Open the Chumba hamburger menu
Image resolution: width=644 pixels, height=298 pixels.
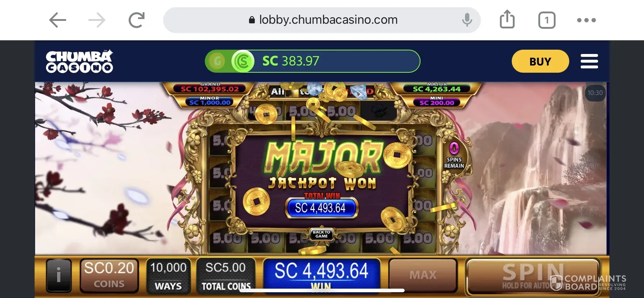point(589,61)
